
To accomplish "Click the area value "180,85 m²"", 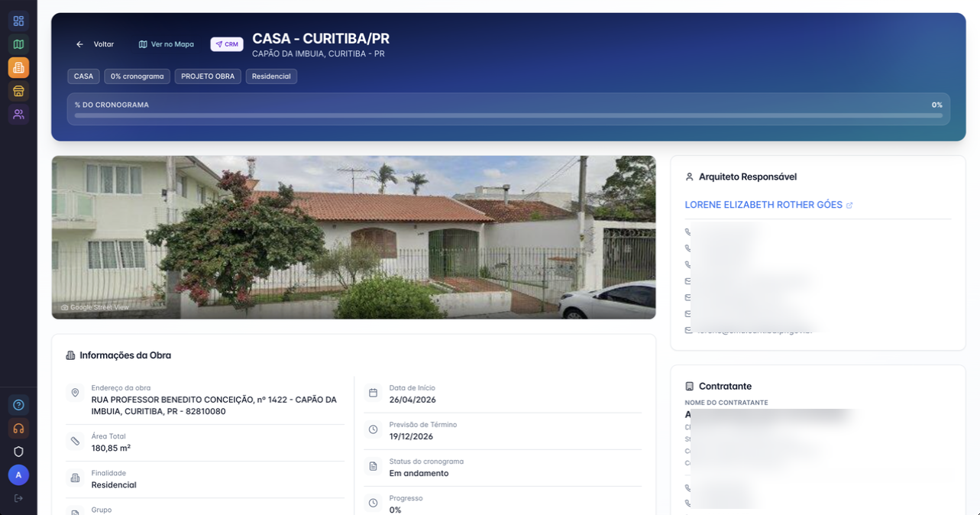I will [x=111, y=449].
